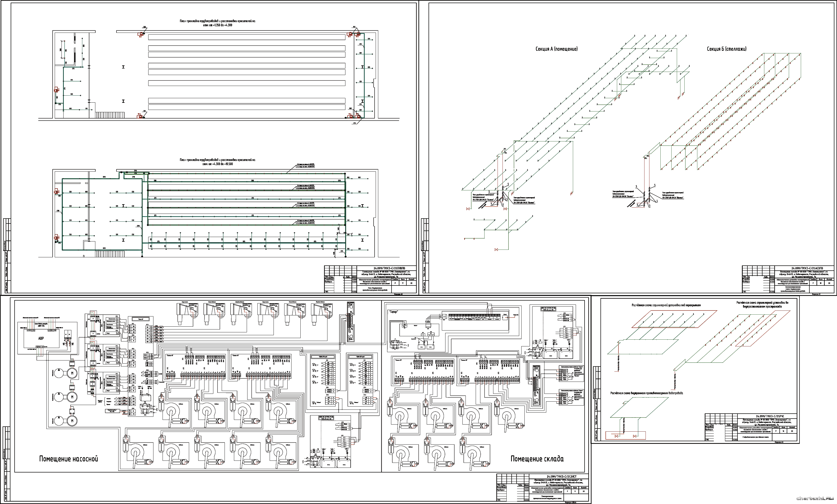Click the under-ceiling sprinkler calculation scheme heading

666,305
